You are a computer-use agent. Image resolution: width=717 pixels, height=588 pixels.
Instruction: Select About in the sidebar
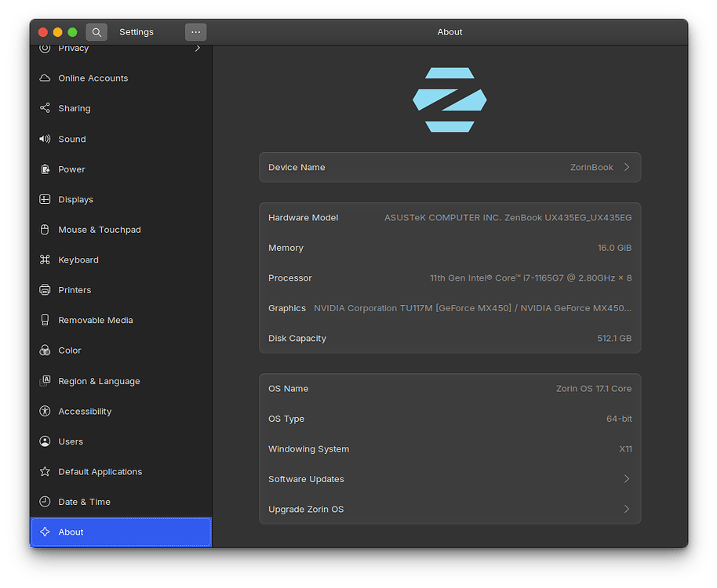[x=71, y=532]
